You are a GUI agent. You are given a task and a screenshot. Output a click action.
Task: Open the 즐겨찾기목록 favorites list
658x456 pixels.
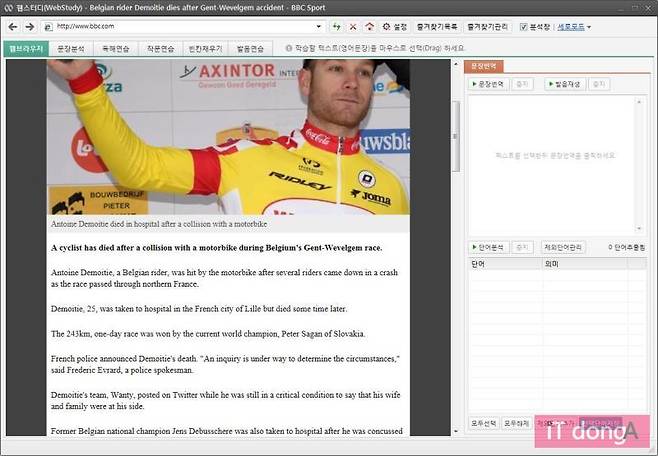coord(437,27)
